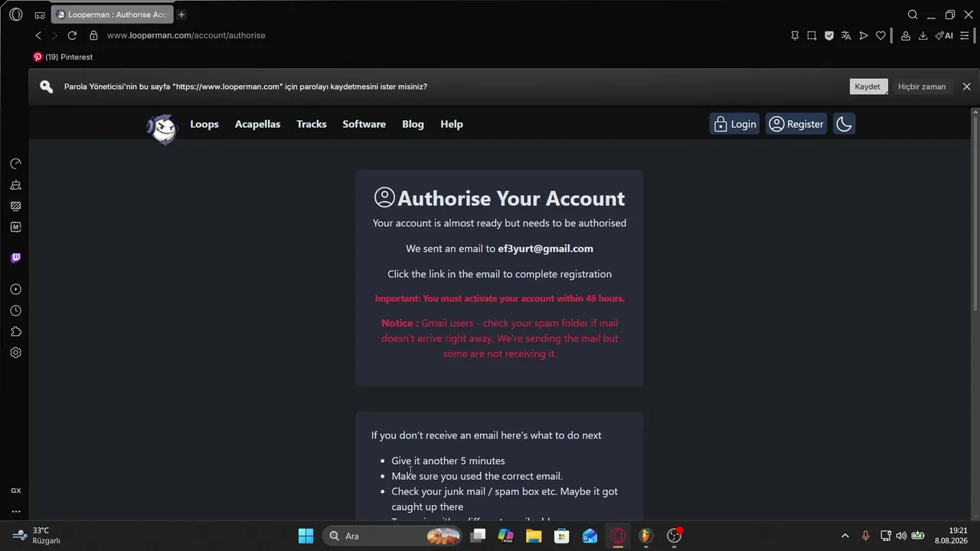Open the sidebar player icon
This screenshot has width=980, height=551.
[x=15, y=289]
